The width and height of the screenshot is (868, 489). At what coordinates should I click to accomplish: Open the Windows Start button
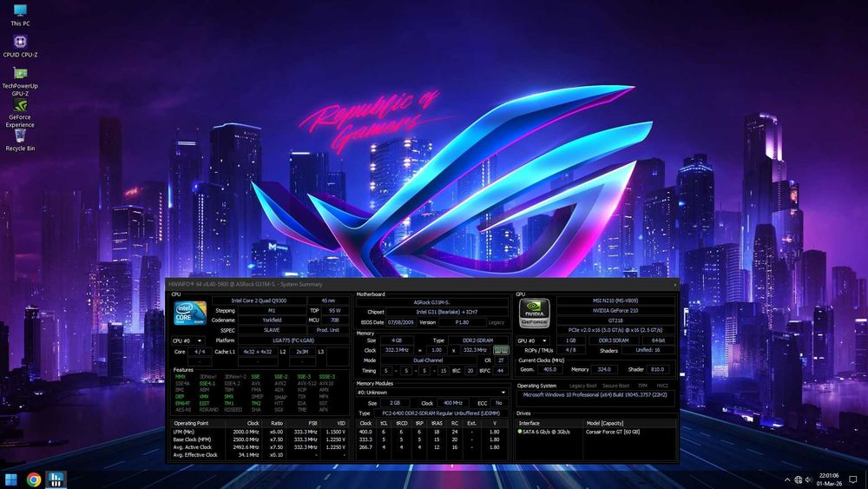pos(10,479)
